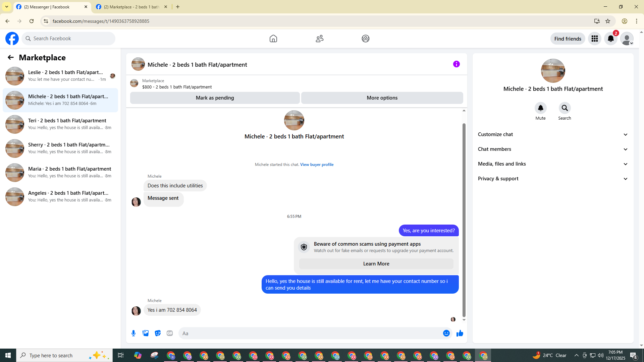The width and height of the screenshot is (644, 362).
Task: Open the emoji picker in message box
Action: (446, 333)
